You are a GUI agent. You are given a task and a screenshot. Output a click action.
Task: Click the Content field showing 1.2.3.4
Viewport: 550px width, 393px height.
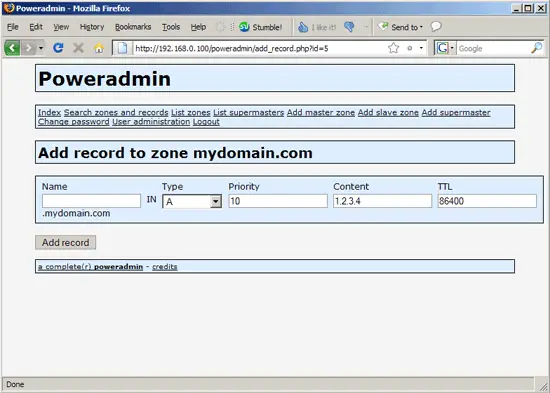(383, 201)
